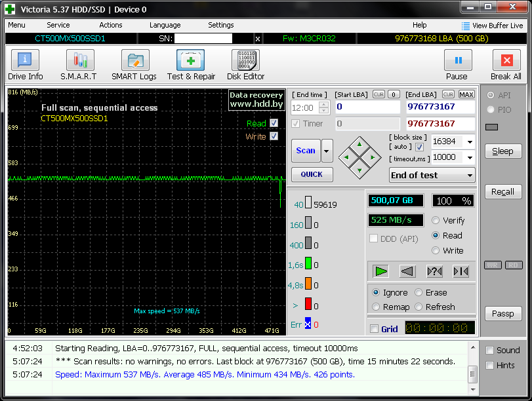Select random access scan mode icon

coord(435,271)
